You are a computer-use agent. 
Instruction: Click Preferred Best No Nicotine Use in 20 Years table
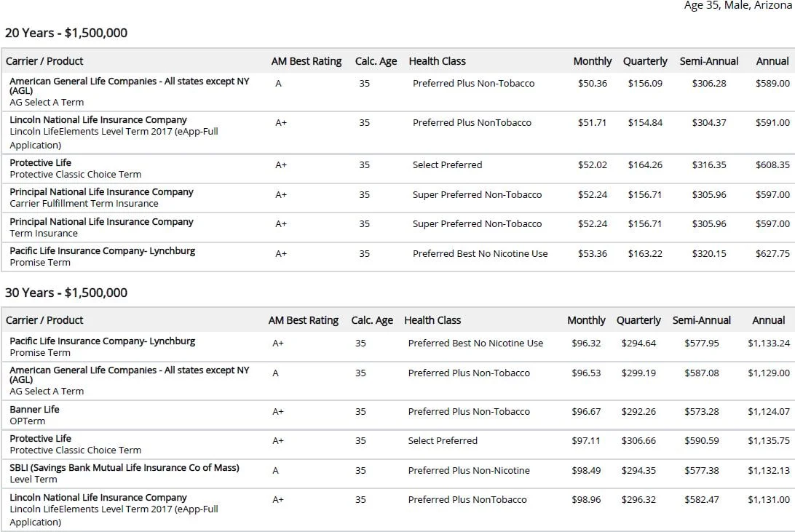click(x=480, y=253)
